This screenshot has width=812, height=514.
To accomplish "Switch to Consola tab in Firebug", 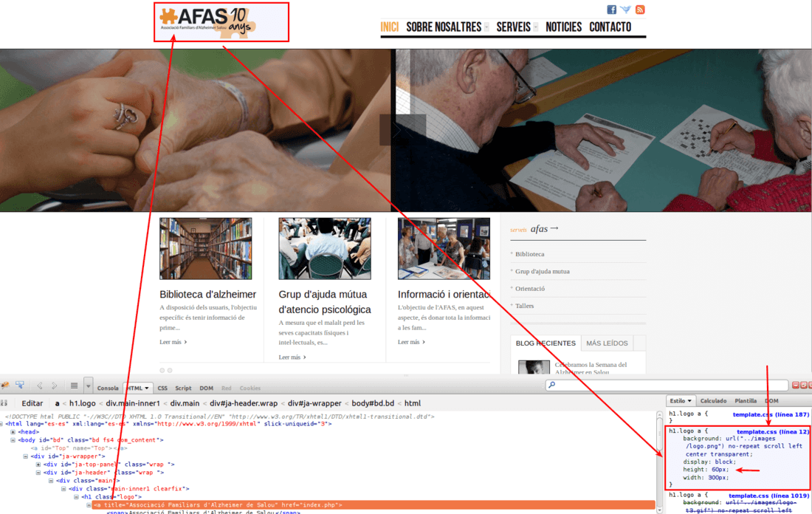I will click(108, 388).
